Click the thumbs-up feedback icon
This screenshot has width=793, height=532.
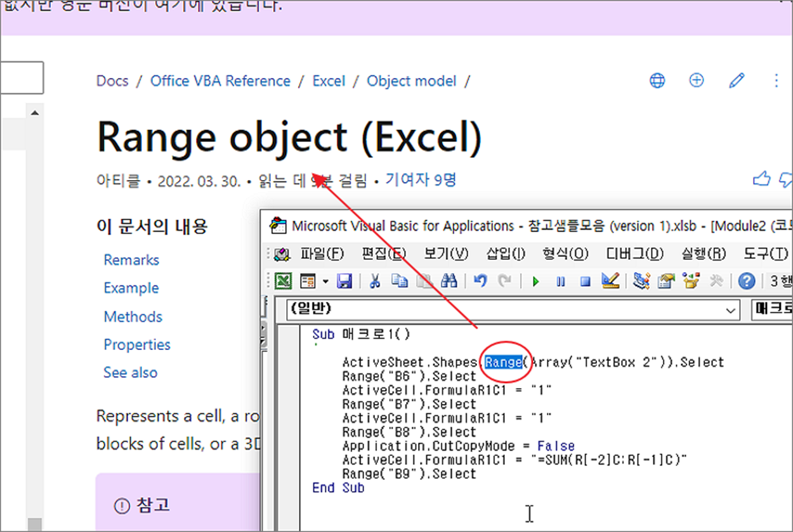(x=761, y=180)
